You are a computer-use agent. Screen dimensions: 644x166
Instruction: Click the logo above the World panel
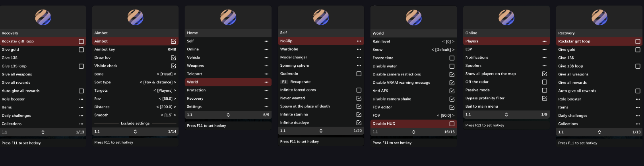coord(413,17)
